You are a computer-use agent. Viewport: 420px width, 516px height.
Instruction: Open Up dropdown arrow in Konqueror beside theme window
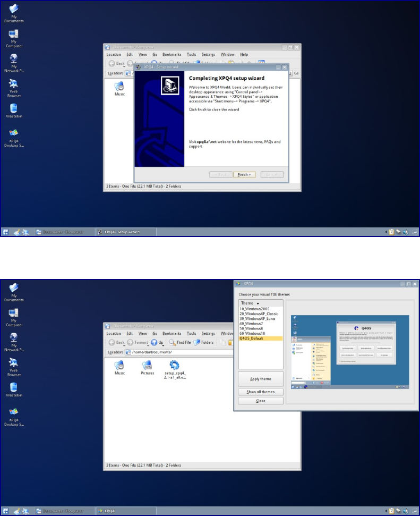tap(163, 345)
